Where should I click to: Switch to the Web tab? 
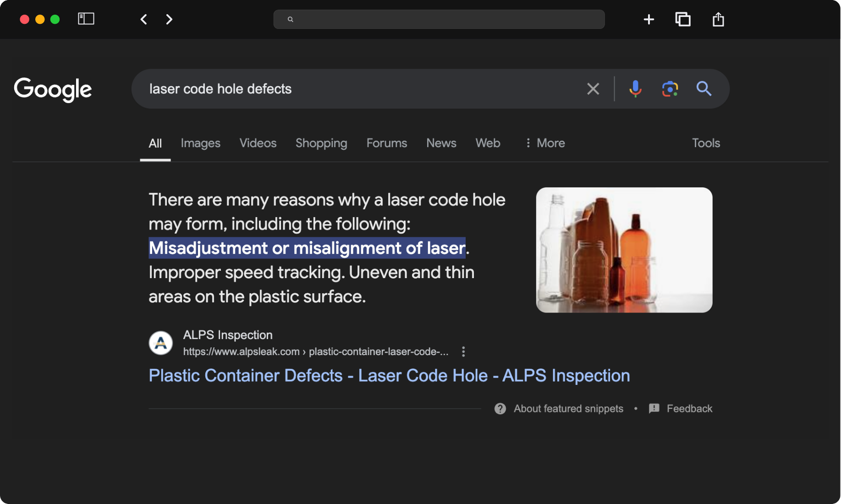coord(488,143)
